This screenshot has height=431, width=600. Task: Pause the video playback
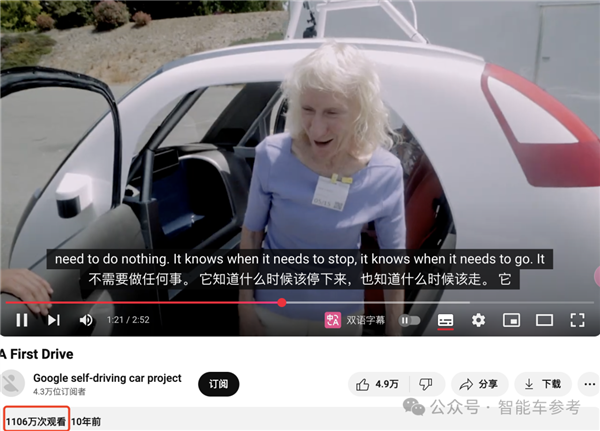point(21,320)
